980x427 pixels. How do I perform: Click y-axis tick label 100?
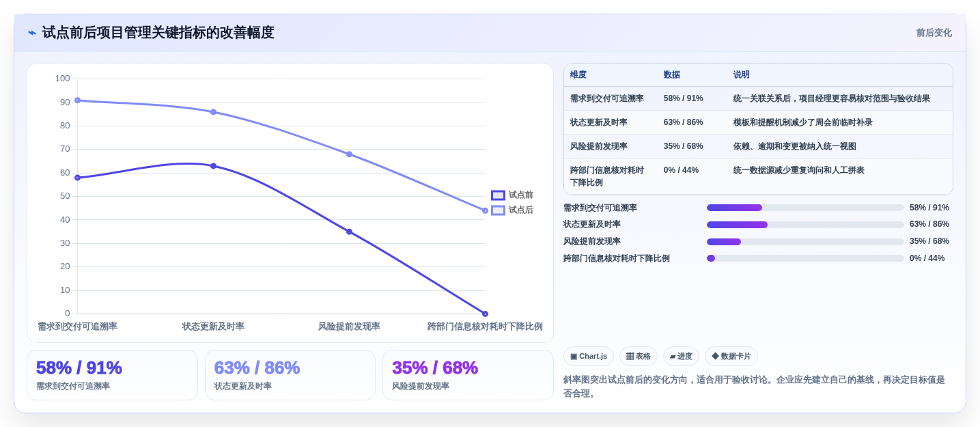[x=63, y=79]
